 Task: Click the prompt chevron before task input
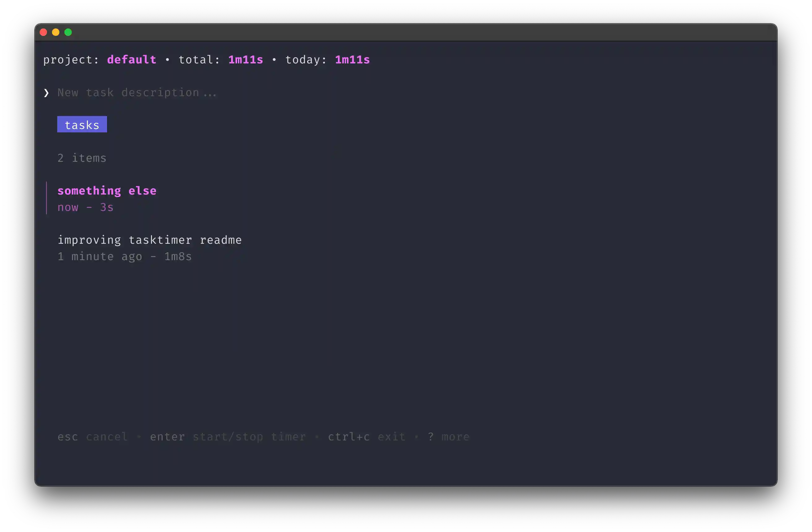click(x=46, y=93)
